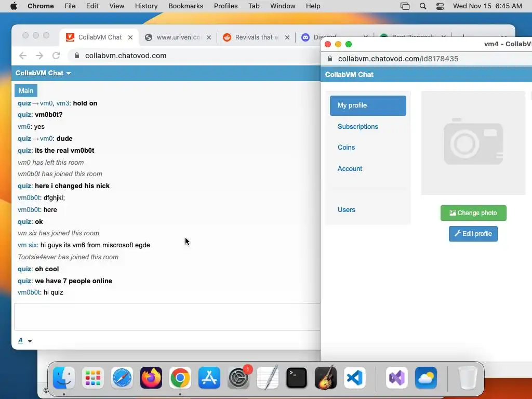Launch Terminal from the dock
Image resolution: width=532 pixels, height=399 pixels.
[x=297, y=378]
